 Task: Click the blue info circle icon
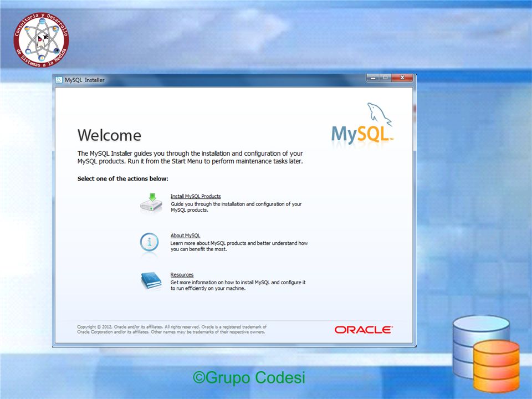click(149, 242)
